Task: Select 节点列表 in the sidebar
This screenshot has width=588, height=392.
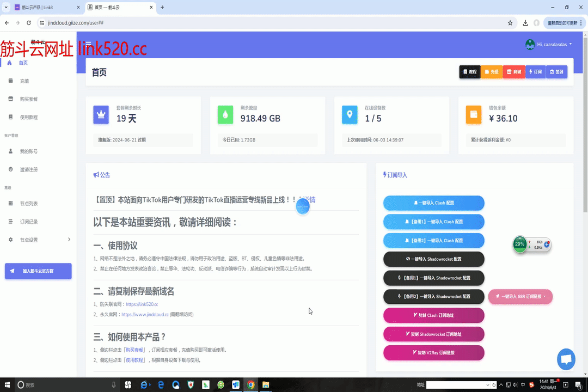Action: tap(29, 204)
